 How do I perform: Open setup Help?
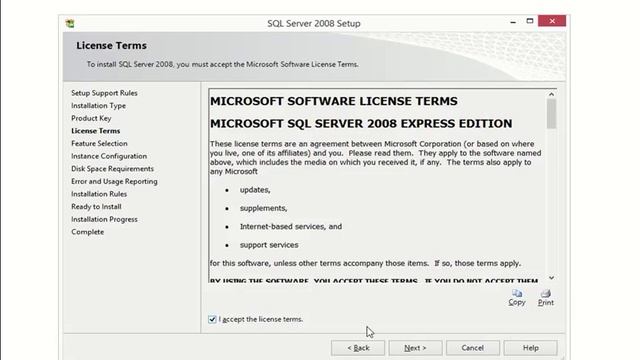point(531,348)
